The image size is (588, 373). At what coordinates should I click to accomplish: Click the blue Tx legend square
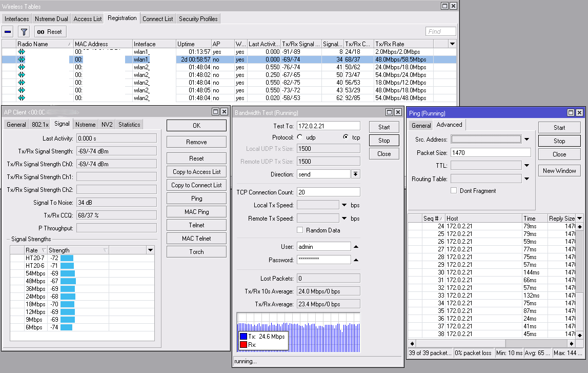point(243,337)
